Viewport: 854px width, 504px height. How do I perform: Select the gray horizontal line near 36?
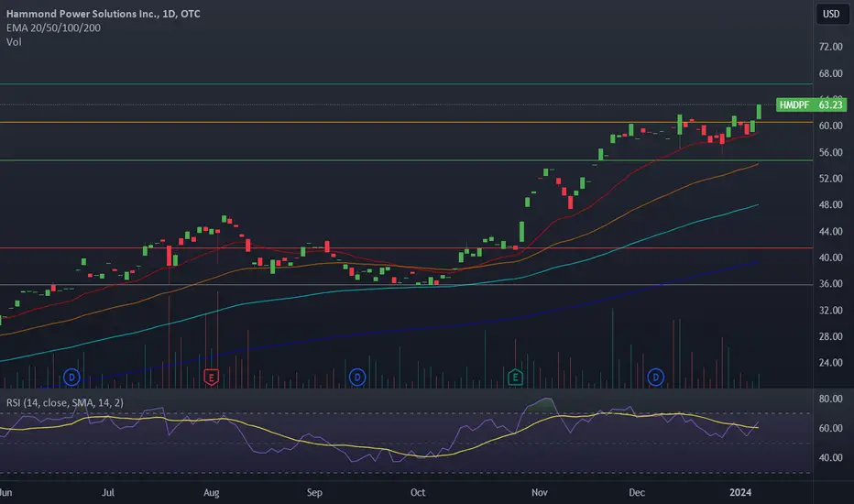point(406,284)
